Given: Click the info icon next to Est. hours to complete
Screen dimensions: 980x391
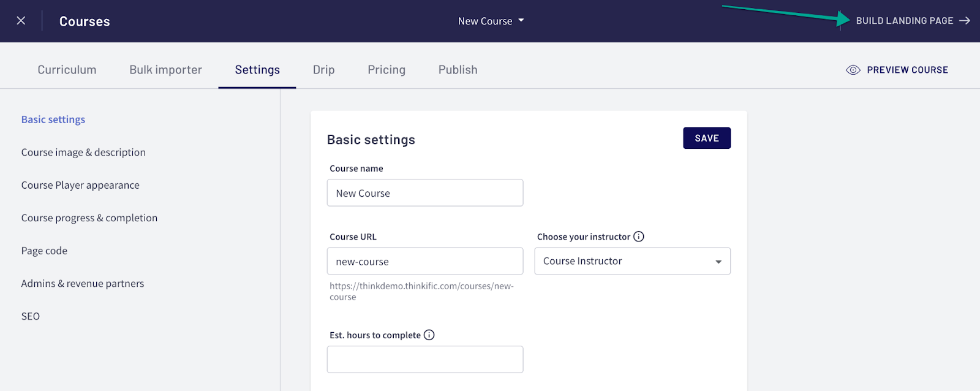Looking at the screenshot, I should pos(429,335).
